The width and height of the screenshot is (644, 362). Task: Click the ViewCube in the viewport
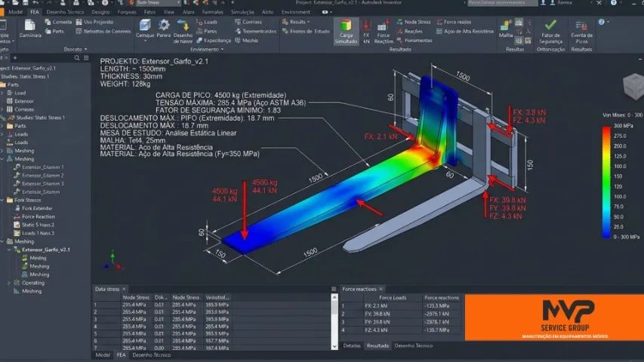point(633,87)
